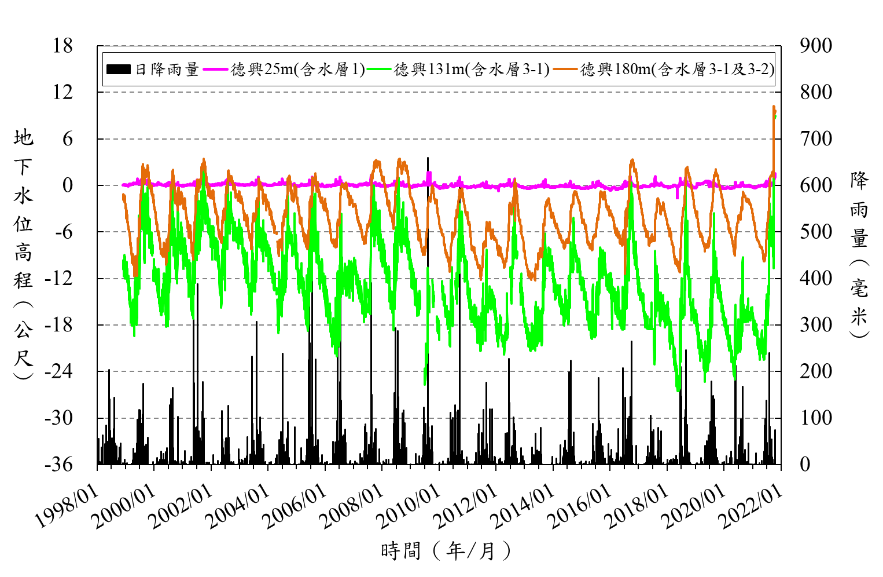Select the 德興25m(含水層1) legend entry text

pos(297,69)
